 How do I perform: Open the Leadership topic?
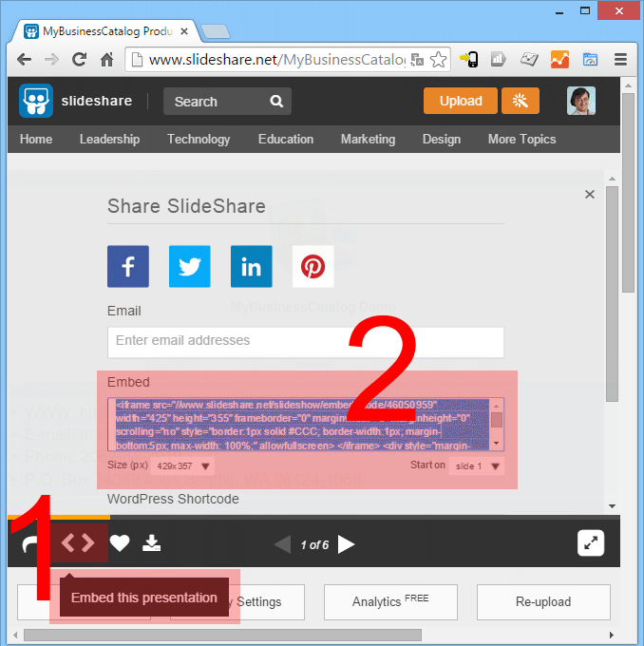[x=109, y=140]
